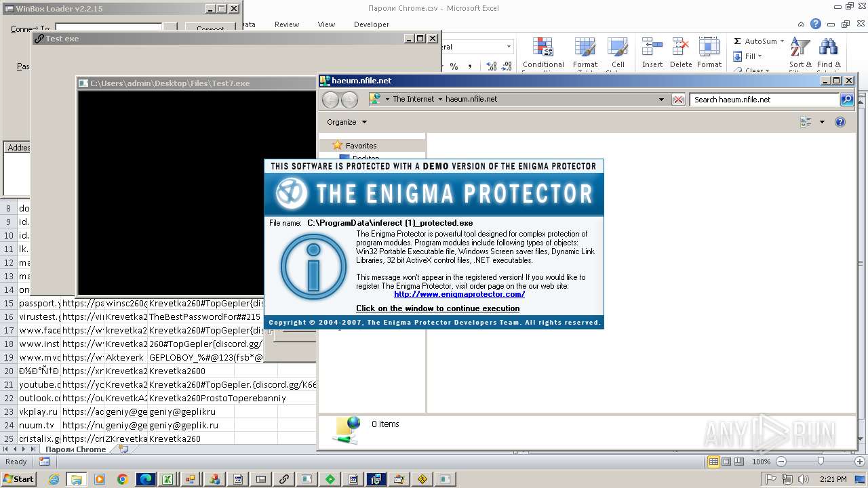
Task: Open the Review ribbon tab
Action: tap(287, 24)
